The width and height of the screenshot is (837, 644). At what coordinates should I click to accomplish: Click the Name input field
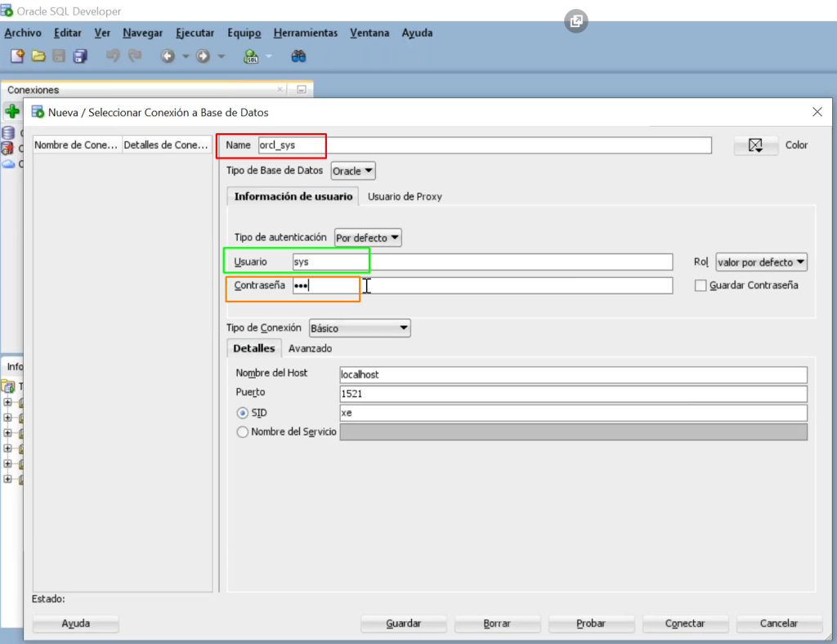click(484, 145)
